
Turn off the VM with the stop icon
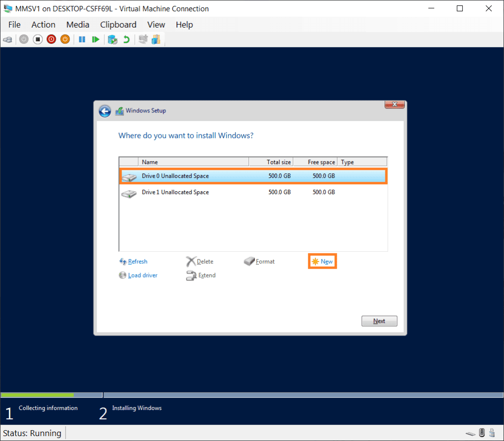(37, 39)
